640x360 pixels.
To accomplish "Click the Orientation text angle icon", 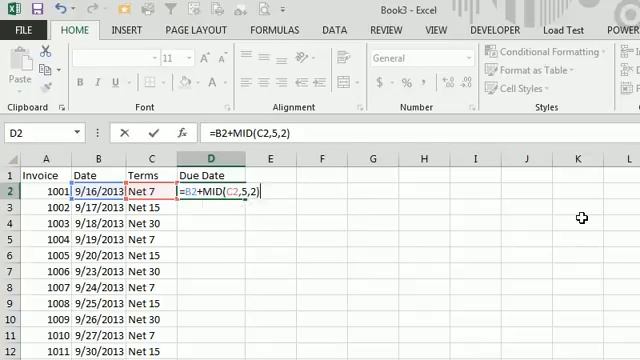I will pos(302,58).
